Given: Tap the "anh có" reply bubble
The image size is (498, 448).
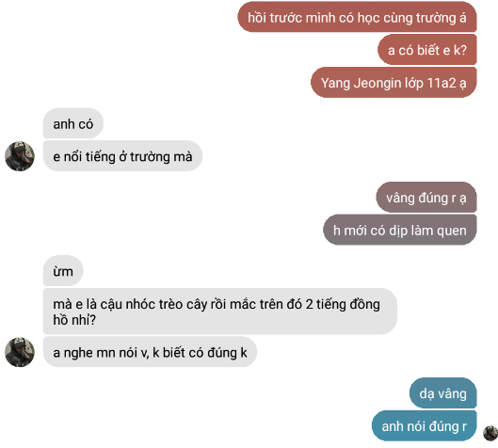Looking at the screenshot, I should coord(73,123).
